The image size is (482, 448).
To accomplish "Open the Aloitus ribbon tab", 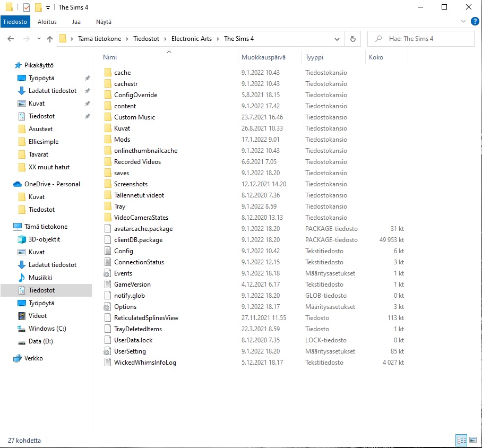I will 47,22.
